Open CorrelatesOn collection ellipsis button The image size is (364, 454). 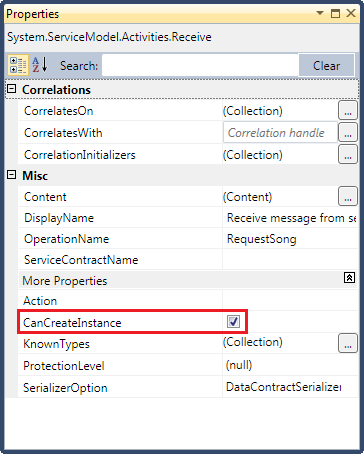[348, 110]
